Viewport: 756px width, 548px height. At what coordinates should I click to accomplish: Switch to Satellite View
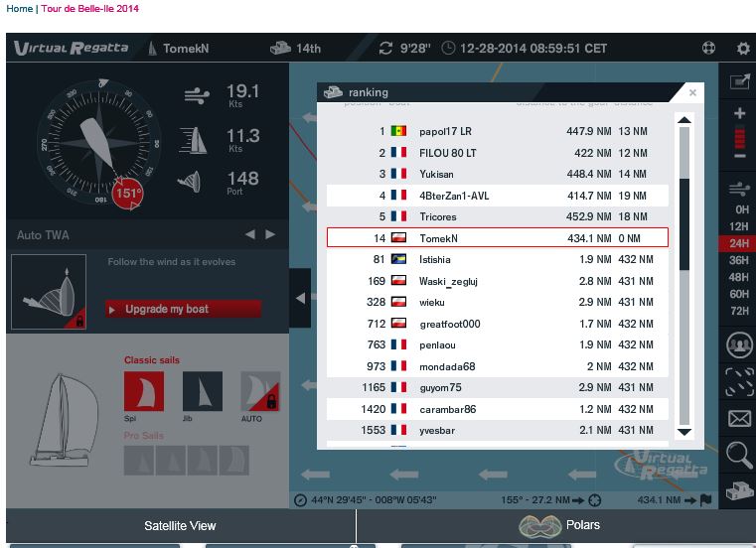(181, 526)
